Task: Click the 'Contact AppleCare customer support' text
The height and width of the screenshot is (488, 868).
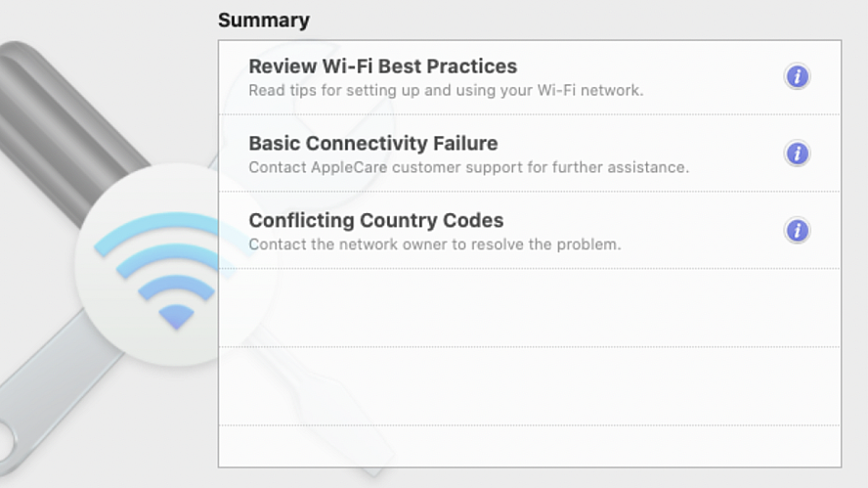Action: [x=469, y=167]
